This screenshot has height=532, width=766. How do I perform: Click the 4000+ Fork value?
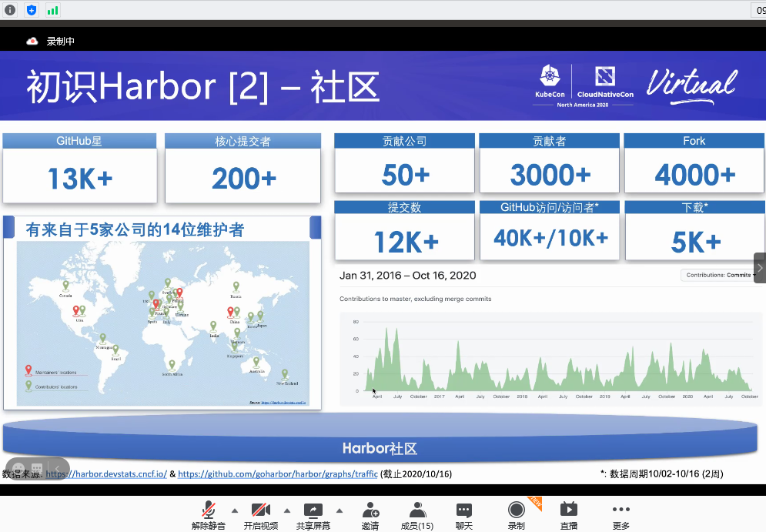695,175
